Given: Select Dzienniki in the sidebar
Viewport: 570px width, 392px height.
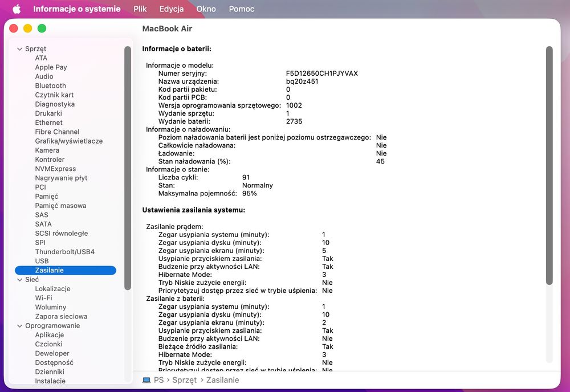Looking at the screenshot, I should [50, 371].
